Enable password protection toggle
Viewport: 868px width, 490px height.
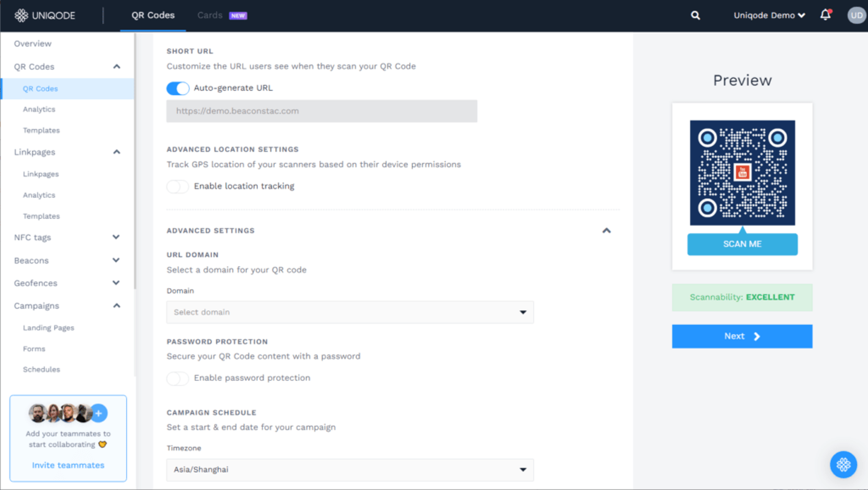(178, 378)
